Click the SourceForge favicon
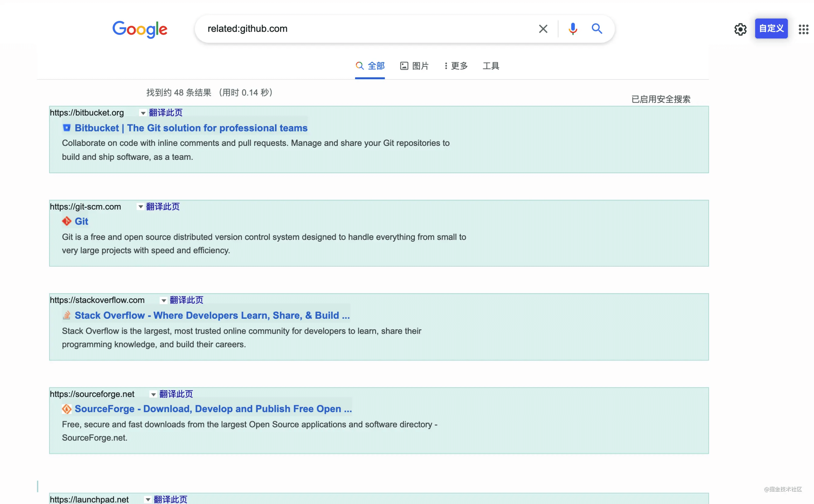 [67, 409]
